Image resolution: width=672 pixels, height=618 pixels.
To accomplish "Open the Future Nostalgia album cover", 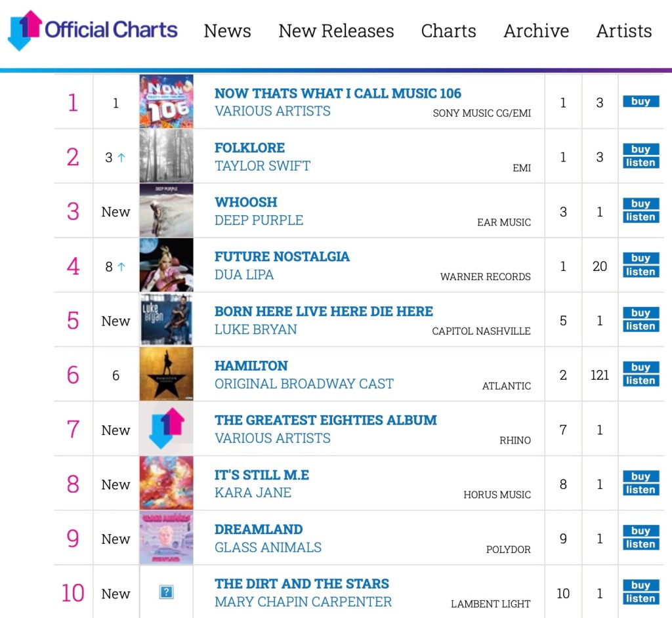I will (x=167, y=265).
